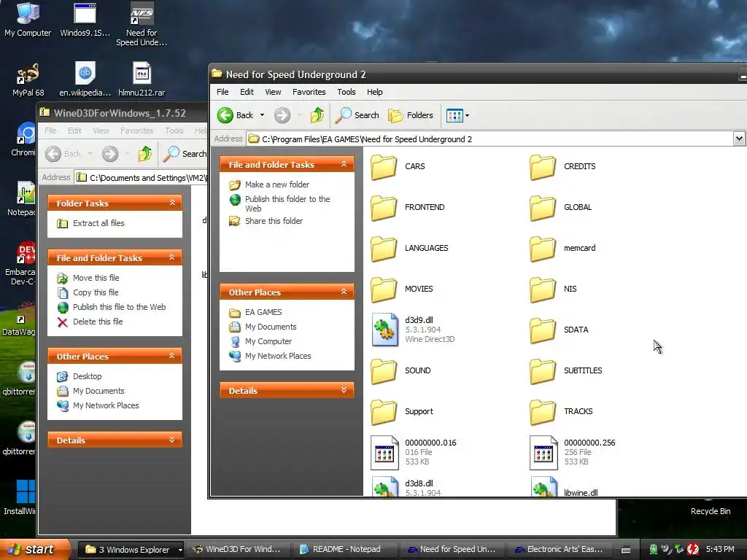Open the Favorites menu in Need for Speed window
Screen dimensions: 747x560
309,92
